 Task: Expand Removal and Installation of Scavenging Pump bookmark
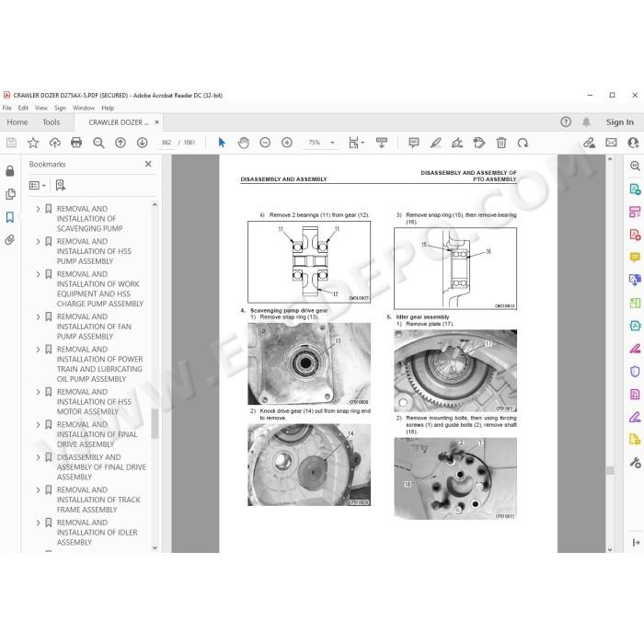click(x=38, y=209)
